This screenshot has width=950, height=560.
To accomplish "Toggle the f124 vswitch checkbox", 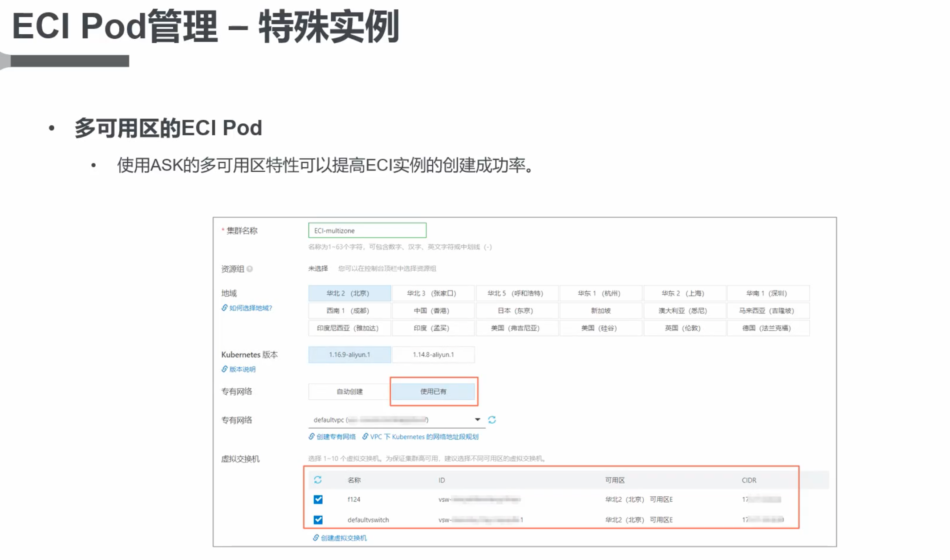I will [318, 499].
